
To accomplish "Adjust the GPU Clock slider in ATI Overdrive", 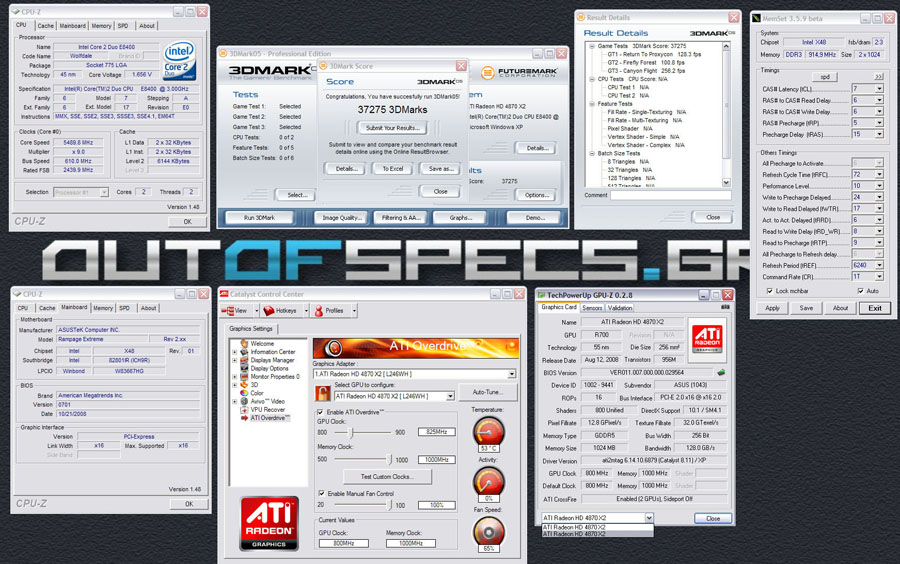I will (x=351, y=433).
